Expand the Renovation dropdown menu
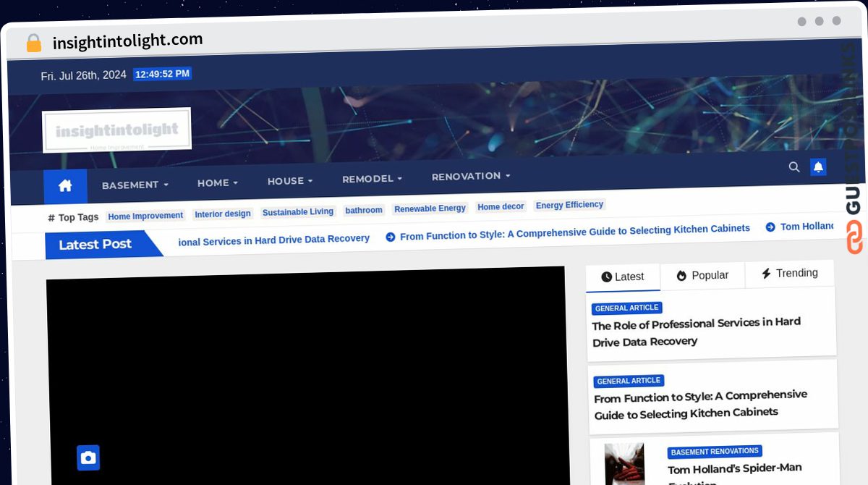868x485 pixels. click(x=471, y=176)
